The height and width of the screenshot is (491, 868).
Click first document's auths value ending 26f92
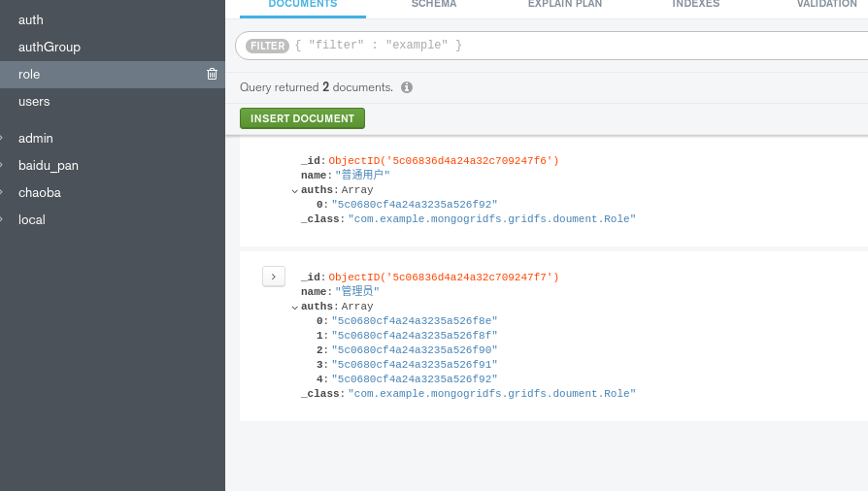pyautogui.click(x=414, y=205)
